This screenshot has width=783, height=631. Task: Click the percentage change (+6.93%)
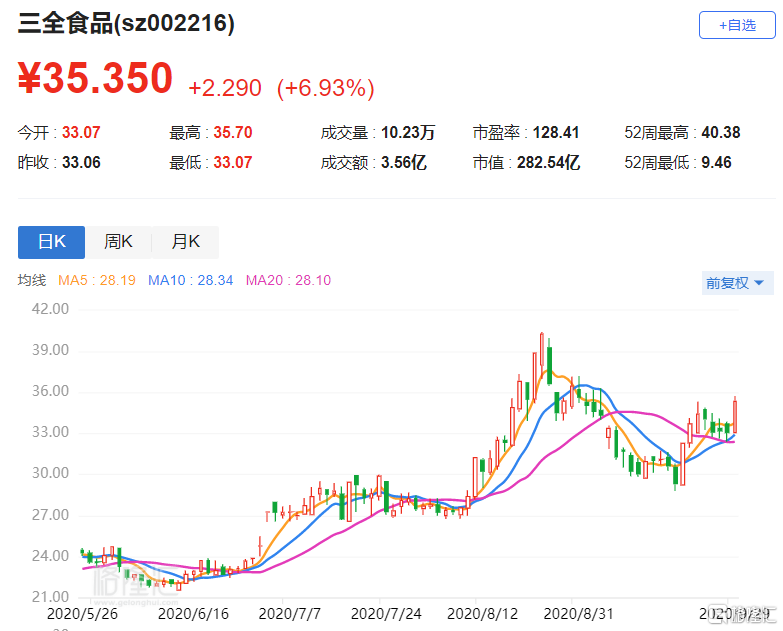pos(326,88)
